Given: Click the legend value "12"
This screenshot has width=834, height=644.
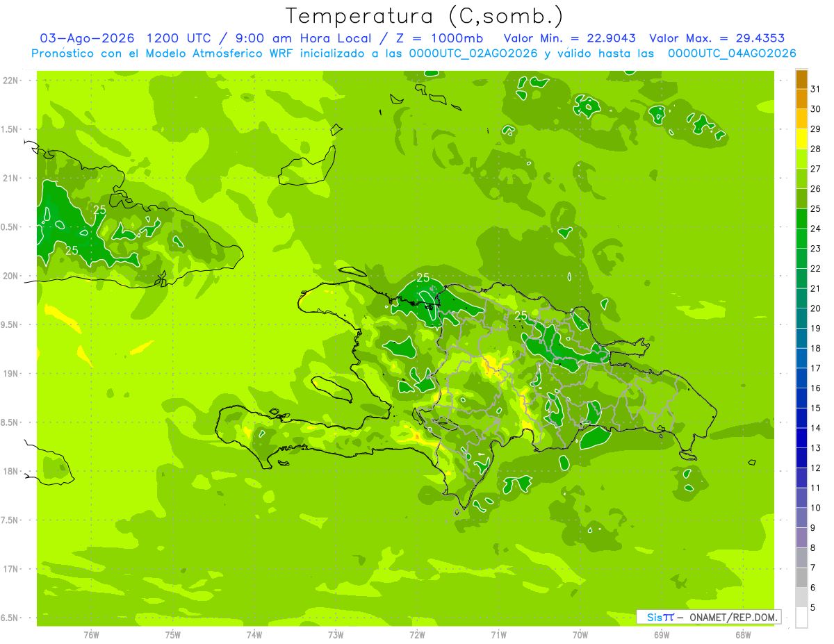Looking at the screenshot, I should (815, 468).
